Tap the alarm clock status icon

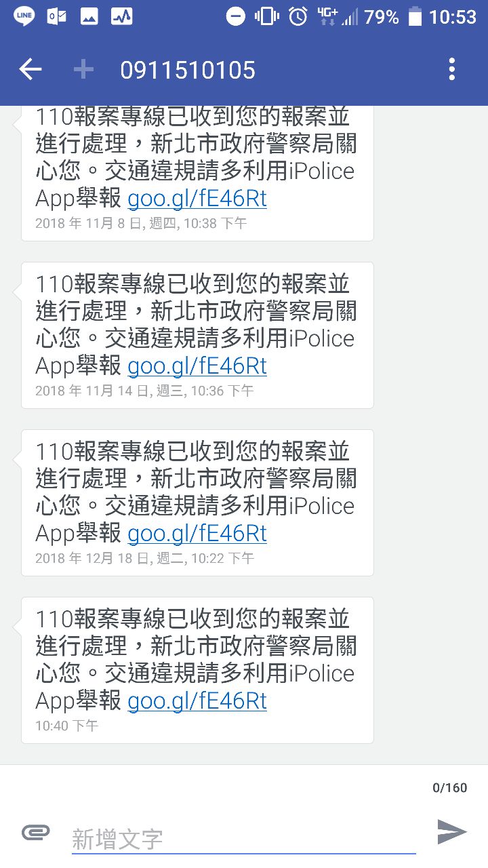(298, 16)
